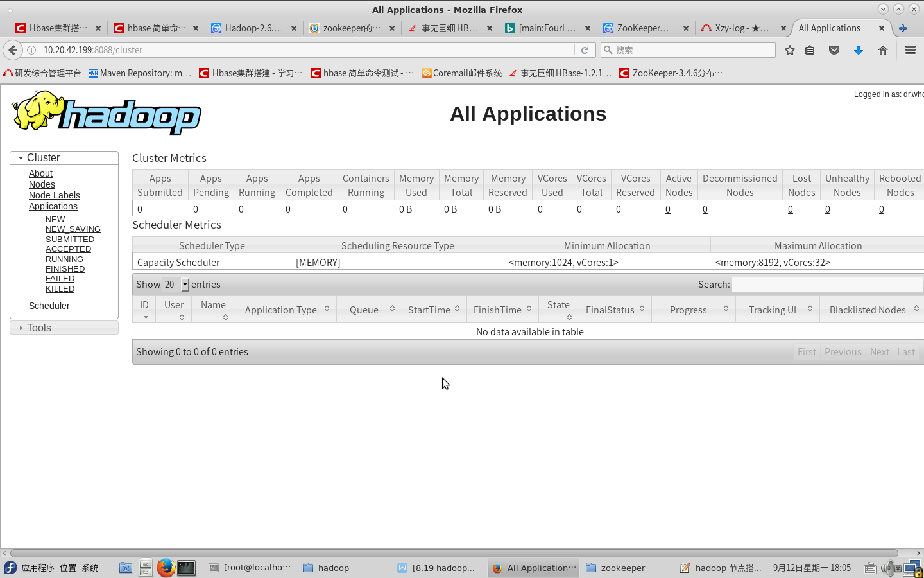Sort table by Application Type column
This screenshot has height=578, width=924.
[286, 310]
